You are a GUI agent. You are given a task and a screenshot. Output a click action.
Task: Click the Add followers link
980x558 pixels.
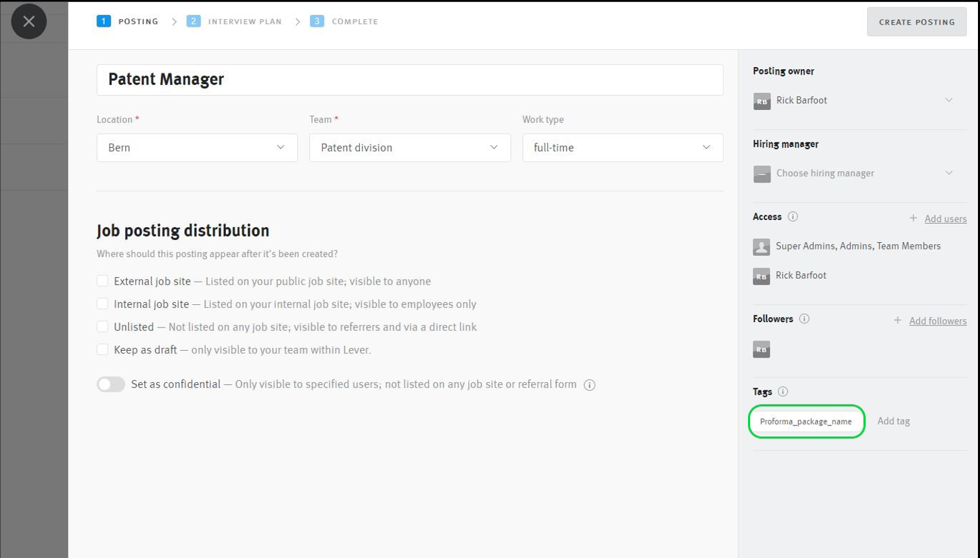tap(937, 320)
